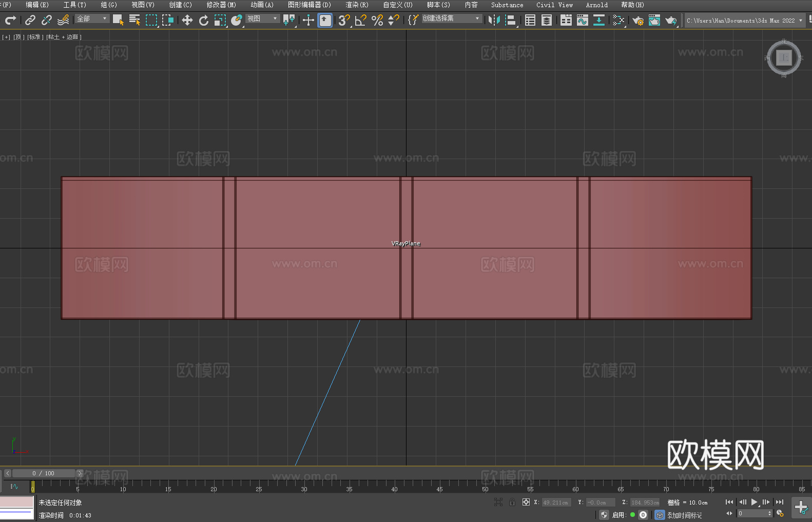The image size is (812, 522).
Task: Click the [粘土 + 边面] viewport style label
Action: pyautogui.click(x=64, y=37)
